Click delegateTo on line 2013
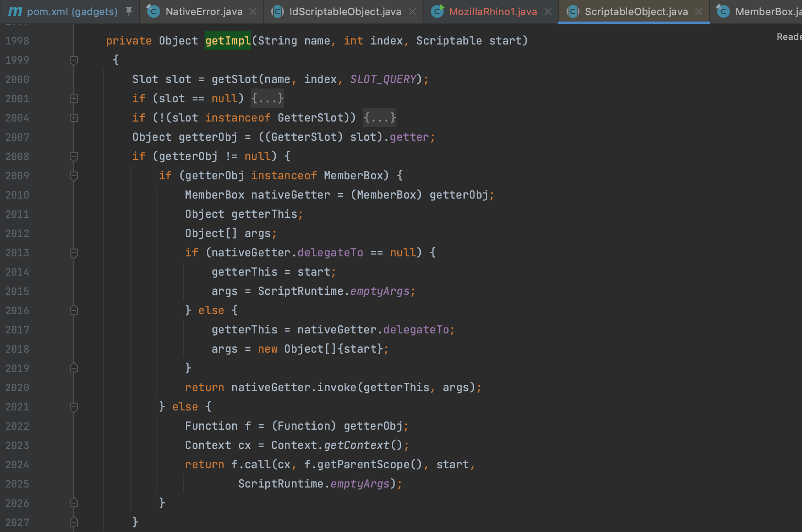 [330, 253]
